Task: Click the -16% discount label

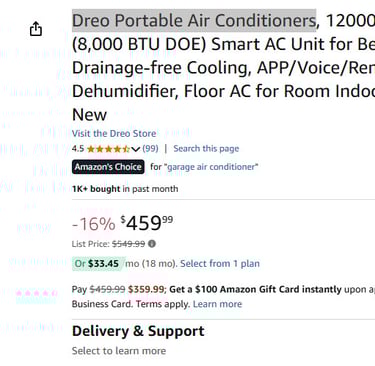Action: click(94, 224)
